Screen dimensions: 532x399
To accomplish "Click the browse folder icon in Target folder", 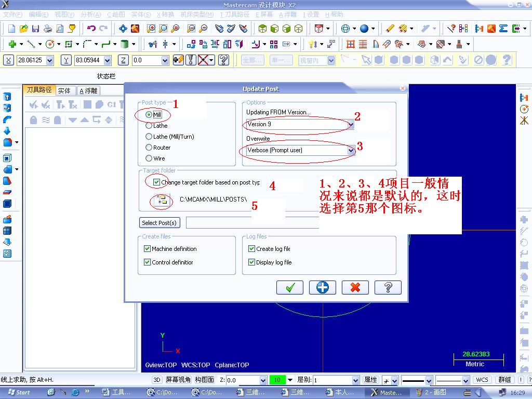I will click(162, 201).
